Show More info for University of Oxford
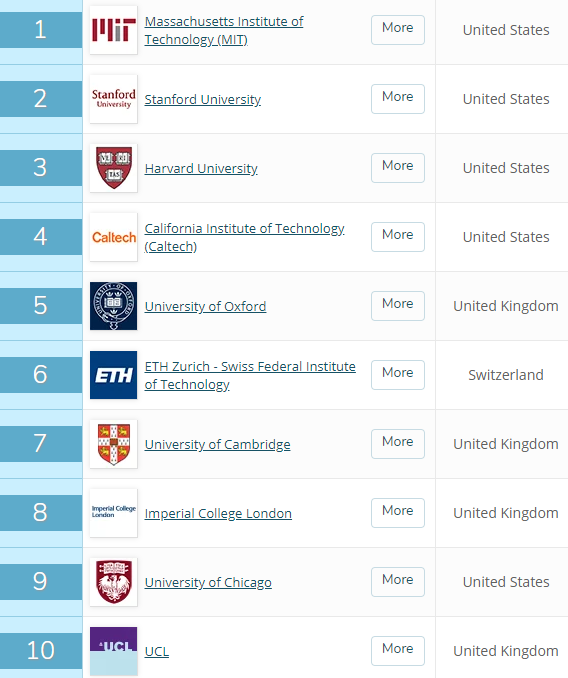This screenshot has width=568, height=678. tap(398, 306)
